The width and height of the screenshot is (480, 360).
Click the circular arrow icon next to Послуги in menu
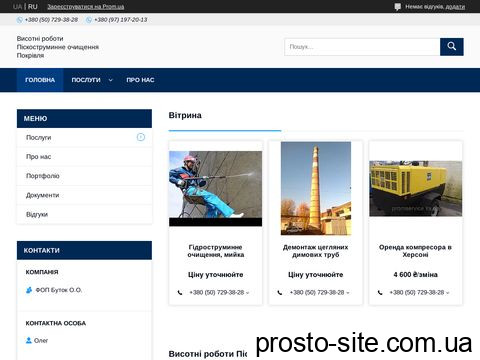[x=141, y=137]
